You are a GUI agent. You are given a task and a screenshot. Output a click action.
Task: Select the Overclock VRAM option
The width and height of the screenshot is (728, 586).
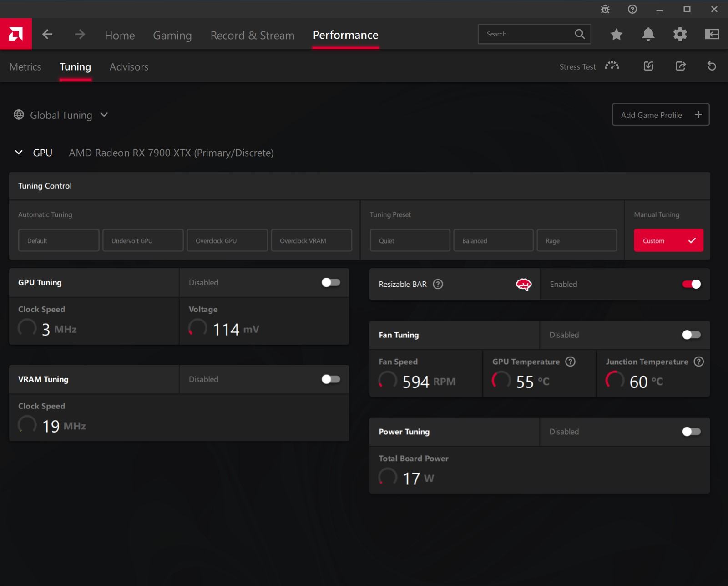312,240
